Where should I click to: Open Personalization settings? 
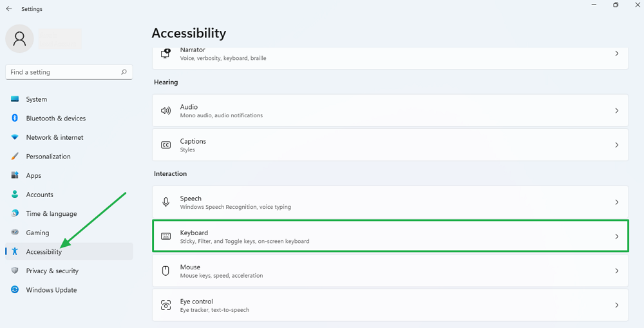[69, 156]
